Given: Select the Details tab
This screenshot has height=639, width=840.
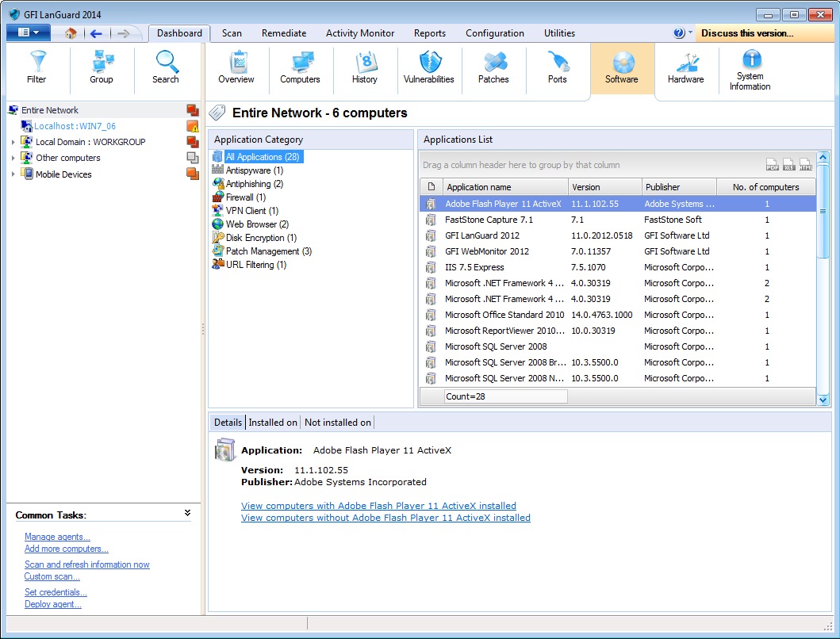Looking at the screenshot, I should (228, 423).
